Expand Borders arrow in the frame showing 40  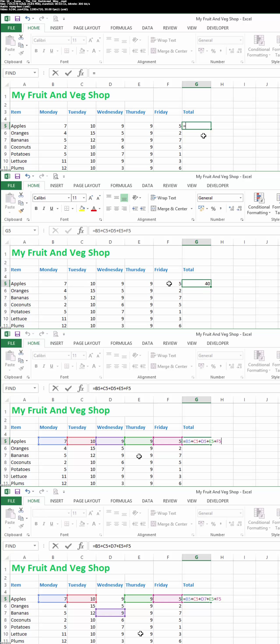pos(73,208)
